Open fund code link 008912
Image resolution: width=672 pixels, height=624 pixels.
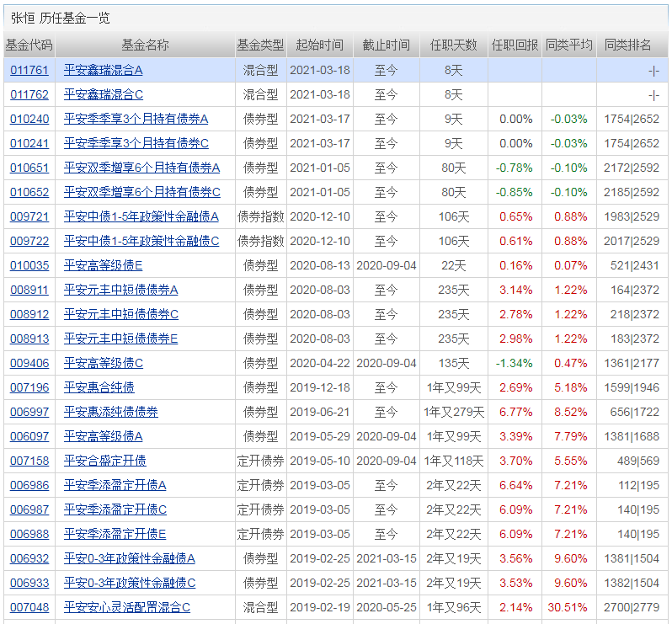[29, 315]
